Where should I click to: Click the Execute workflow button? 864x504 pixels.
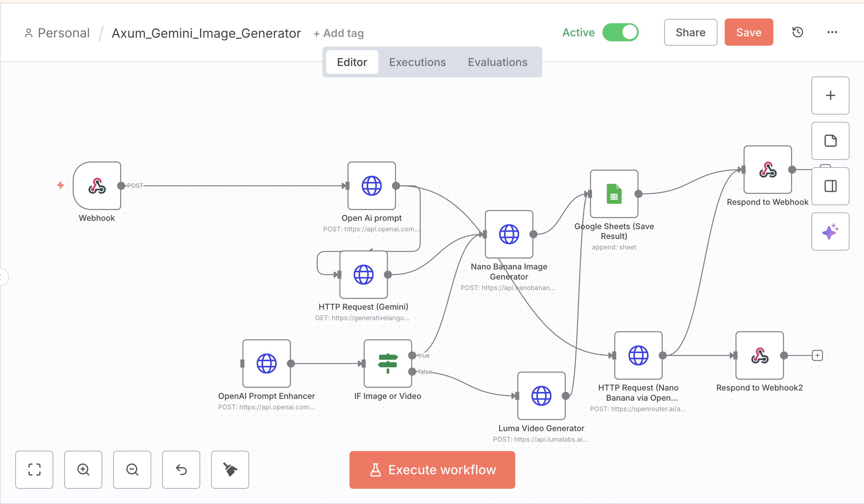(x=432, y=470)
